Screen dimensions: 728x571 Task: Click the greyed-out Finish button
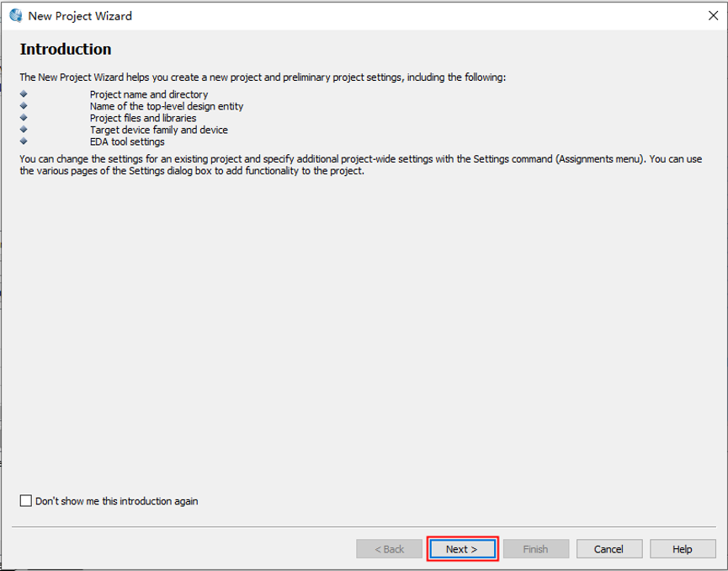tap(535, 549)
